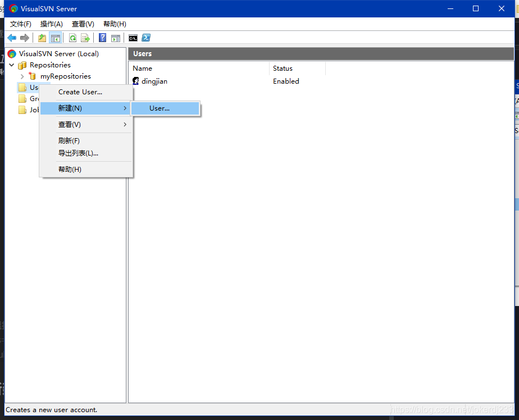Open the 操作(A) menu
The height and width of the screenshot is (420, 519).
pyautogui.click(x=51, y=24)
